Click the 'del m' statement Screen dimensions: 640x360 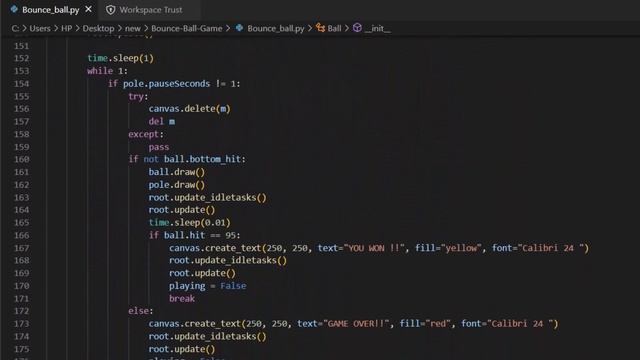(162, 122)
